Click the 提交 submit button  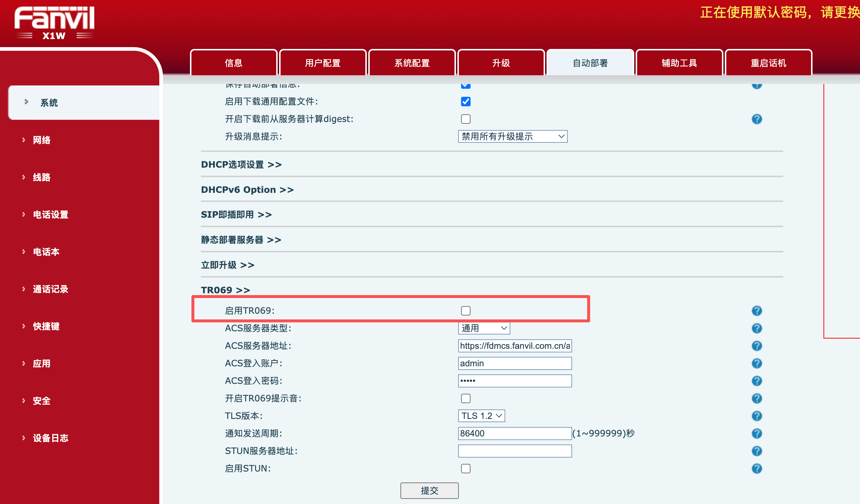(429, 490)
